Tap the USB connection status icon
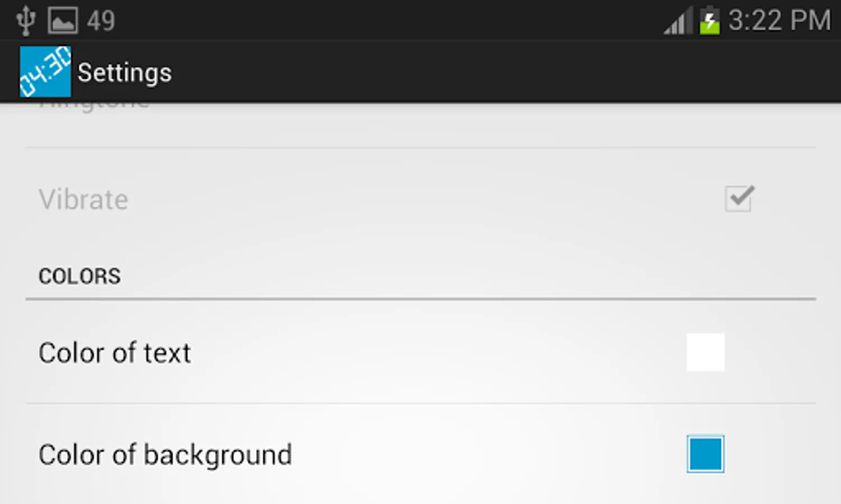841x504 pixels. tap(25, 21)
